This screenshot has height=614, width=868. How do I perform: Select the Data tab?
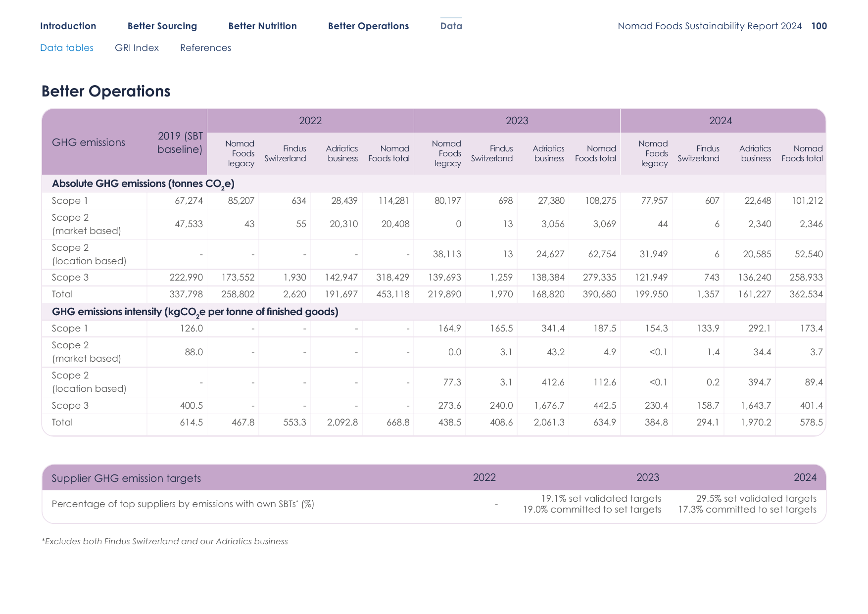451,26
